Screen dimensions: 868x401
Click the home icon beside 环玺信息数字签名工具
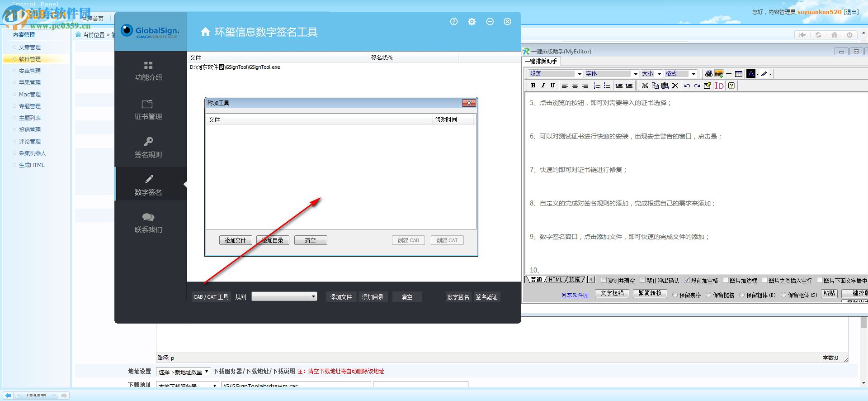[x=205, y=32]
